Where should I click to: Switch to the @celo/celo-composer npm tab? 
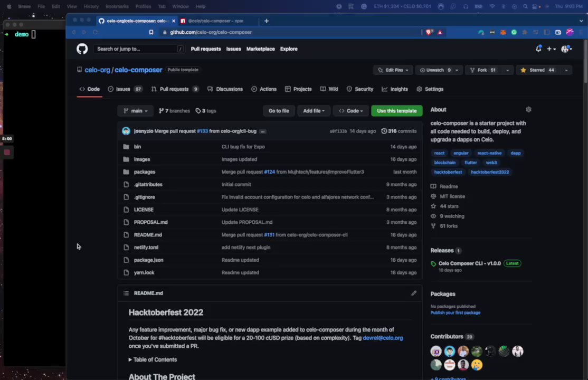pos(216,21)
